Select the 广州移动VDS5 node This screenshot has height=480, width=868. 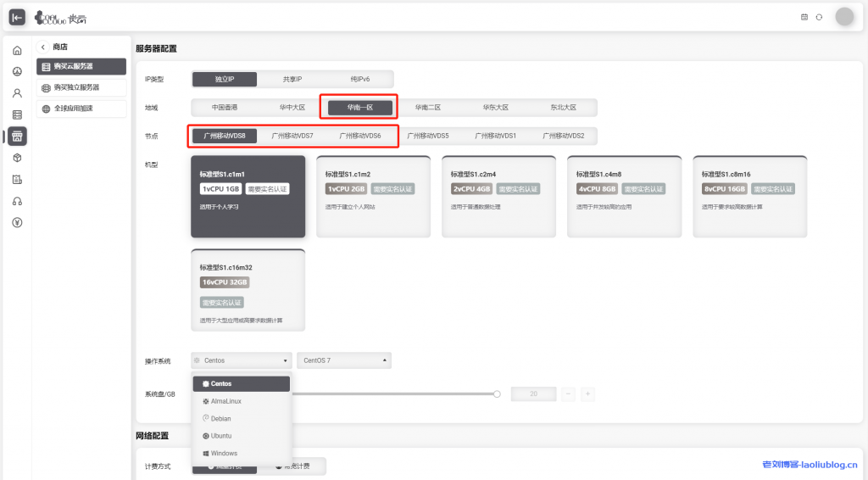(428, 136)
